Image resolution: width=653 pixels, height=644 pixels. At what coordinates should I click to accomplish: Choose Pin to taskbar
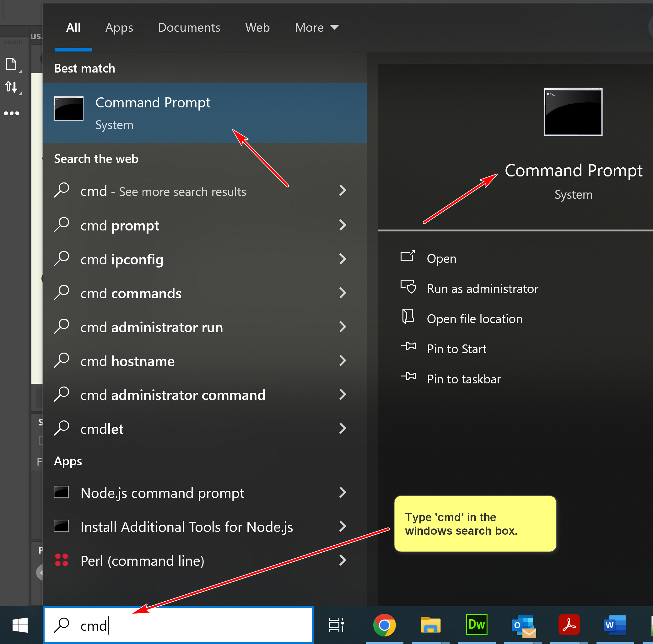coord(463,379)
